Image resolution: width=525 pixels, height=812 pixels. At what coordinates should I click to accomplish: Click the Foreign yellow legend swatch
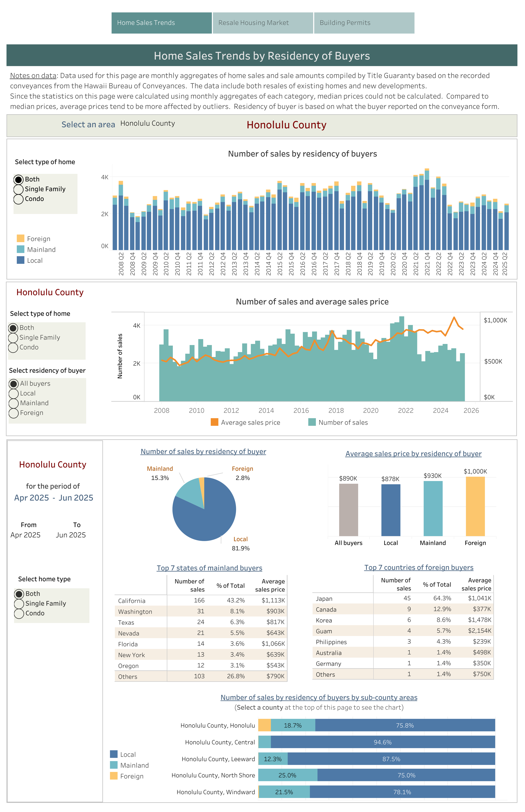20,239
